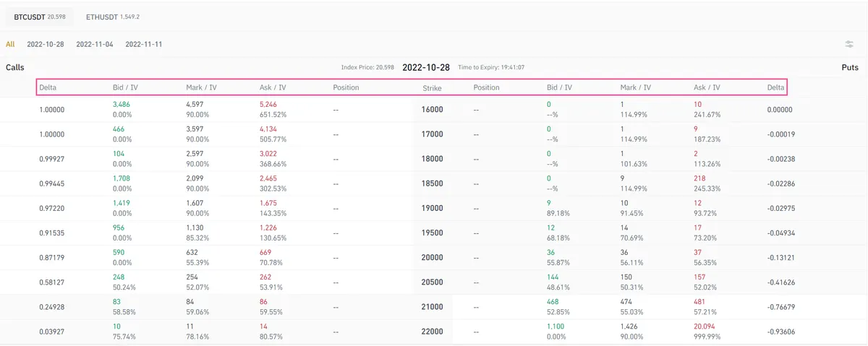The image size is (868, 346).
Task: Click the 19000 strike row
Action: coord(433,208)
